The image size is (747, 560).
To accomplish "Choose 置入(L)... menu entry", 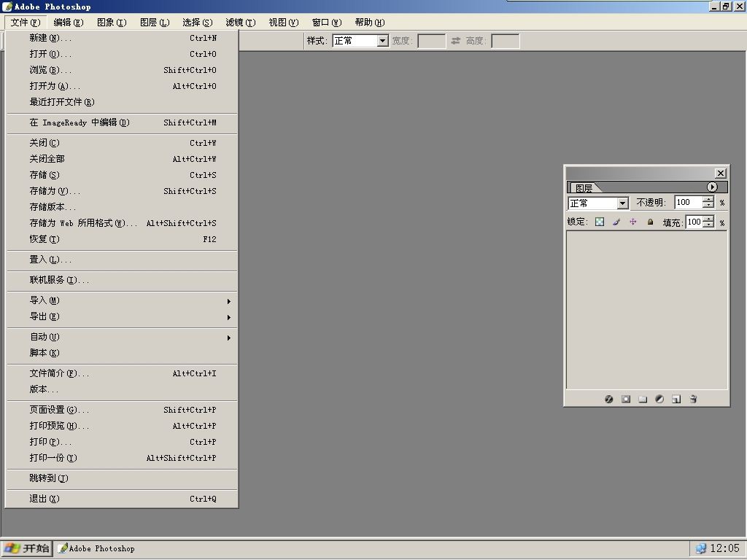I will (122, 260).
